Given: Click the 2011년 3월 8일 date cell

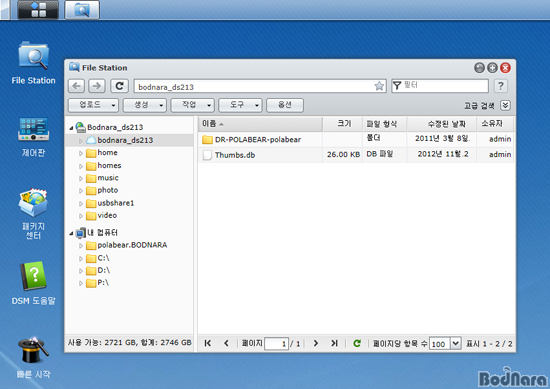Looking at the screenshot, I should point(442,139).
